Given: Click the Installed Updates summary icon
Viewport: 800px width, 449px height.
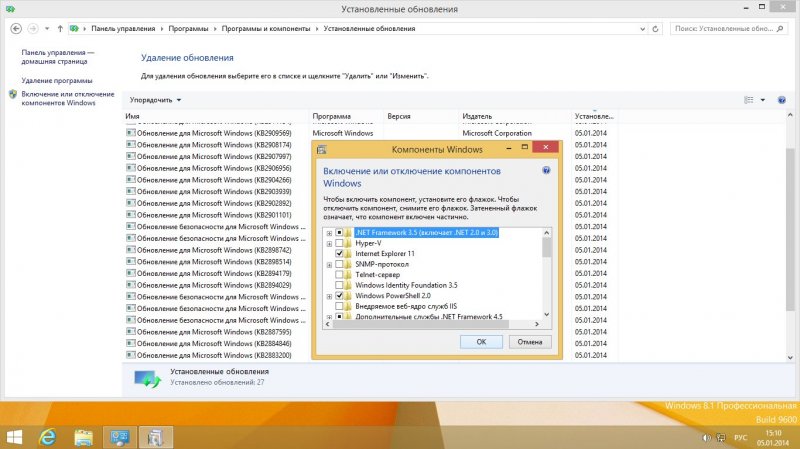Looking at the screenshot, I should coord(147,378).
